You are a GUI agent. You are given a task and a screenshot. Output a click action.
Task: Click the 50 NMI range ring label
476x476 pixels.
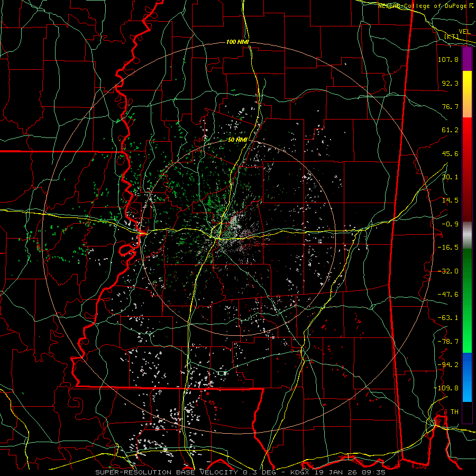(x=237, y=140)
